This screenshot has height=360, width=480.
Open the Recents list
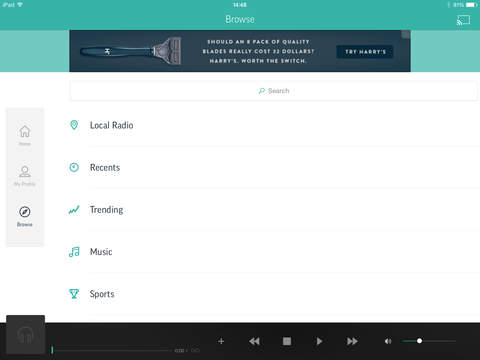click(273, 167)
